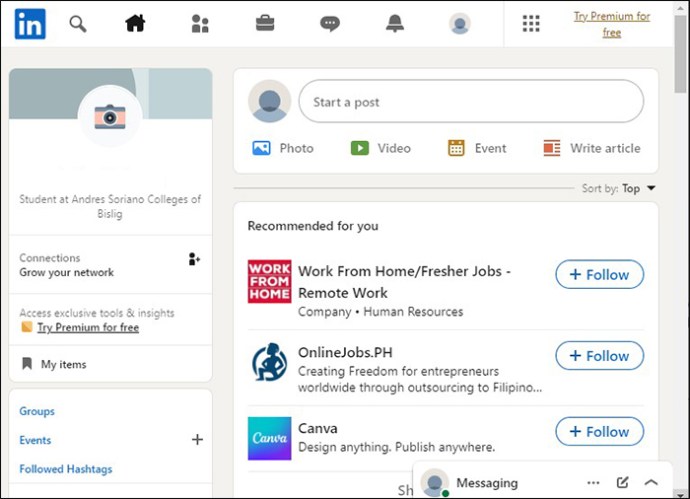Open Connections Grow your network

[x=66, y=265]
